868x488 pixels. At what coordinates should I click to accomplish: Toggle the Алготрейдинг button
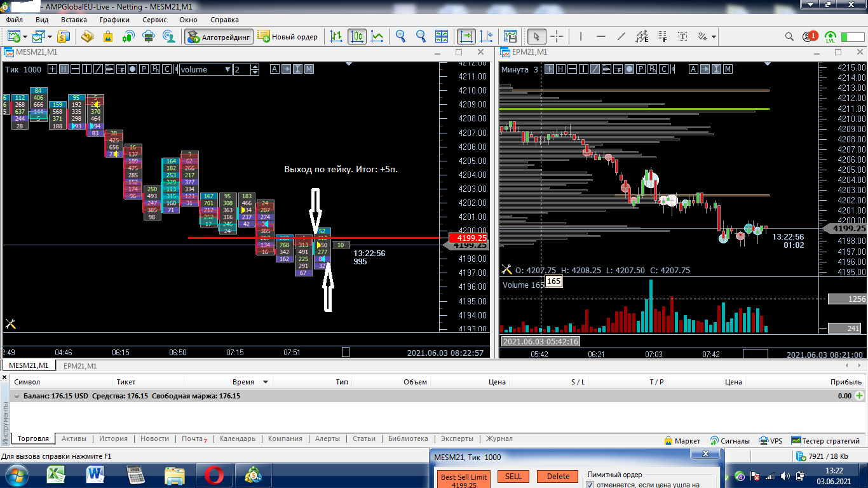[219, 36]
